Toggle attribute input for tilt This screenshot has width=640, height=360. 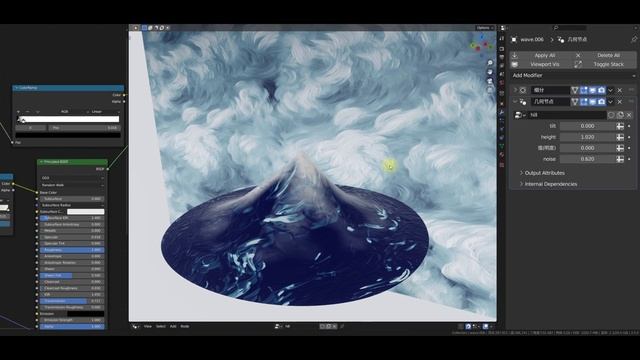[x=620, y=126]
